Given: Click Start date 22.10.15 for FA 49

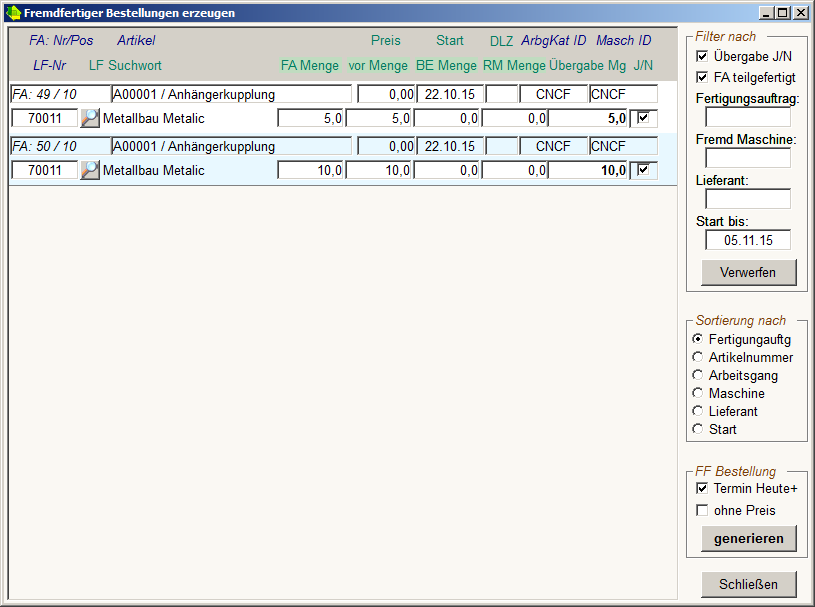Looking at the screenshot, I should (450, 94).
